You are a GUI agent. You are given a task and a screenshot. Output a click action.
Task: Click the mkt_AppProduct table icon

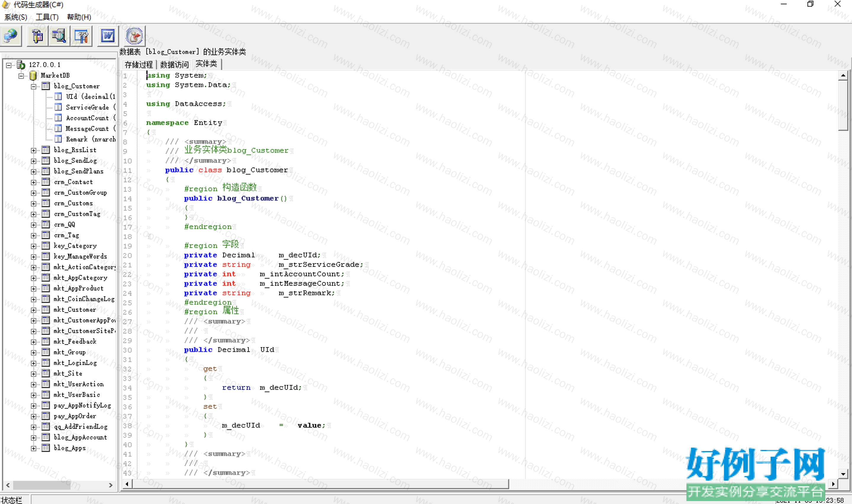tap(46, 288)
